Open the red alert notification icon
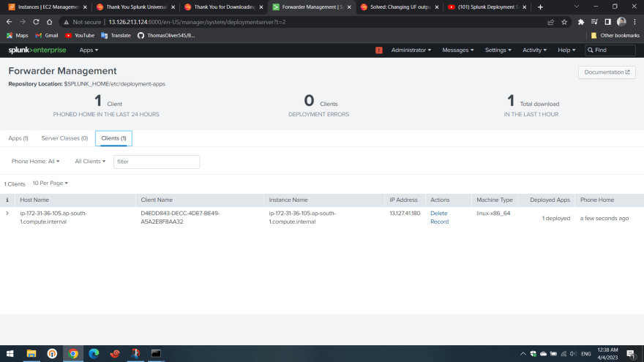644x362 pixels. [378, 50]
